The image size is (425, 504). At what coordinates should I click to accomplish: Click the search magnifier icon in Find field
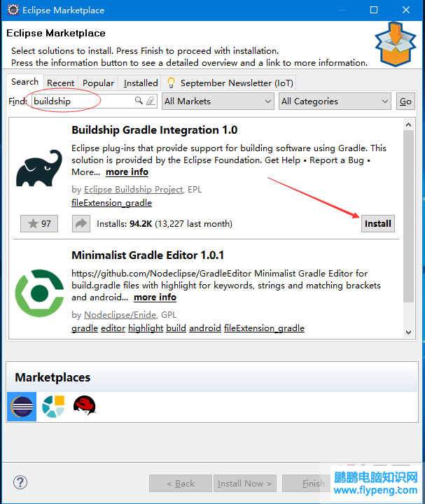(x=139, y=101)
